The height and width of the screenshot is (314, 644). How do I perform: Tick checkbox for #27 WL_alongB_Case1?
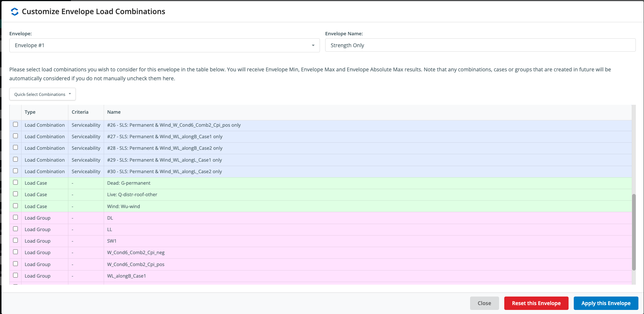16,136
